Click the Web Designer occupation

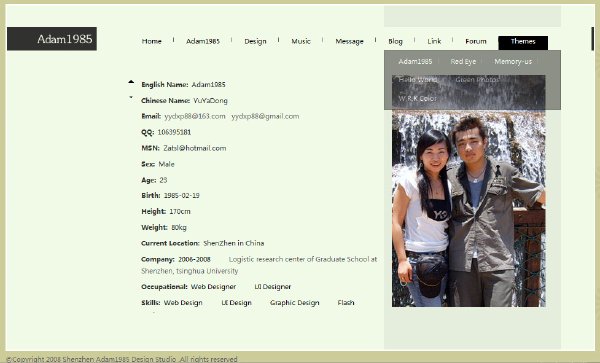(213, 287)
